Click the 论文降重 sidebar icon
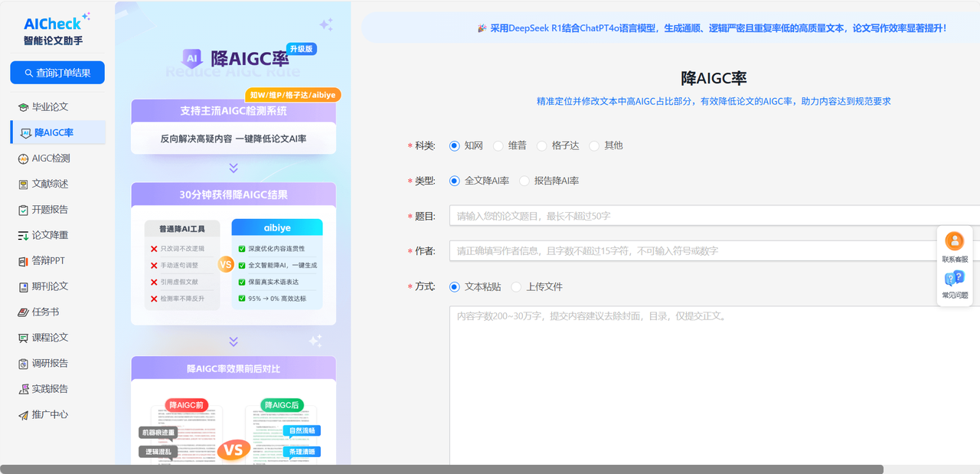 (24, 235)
